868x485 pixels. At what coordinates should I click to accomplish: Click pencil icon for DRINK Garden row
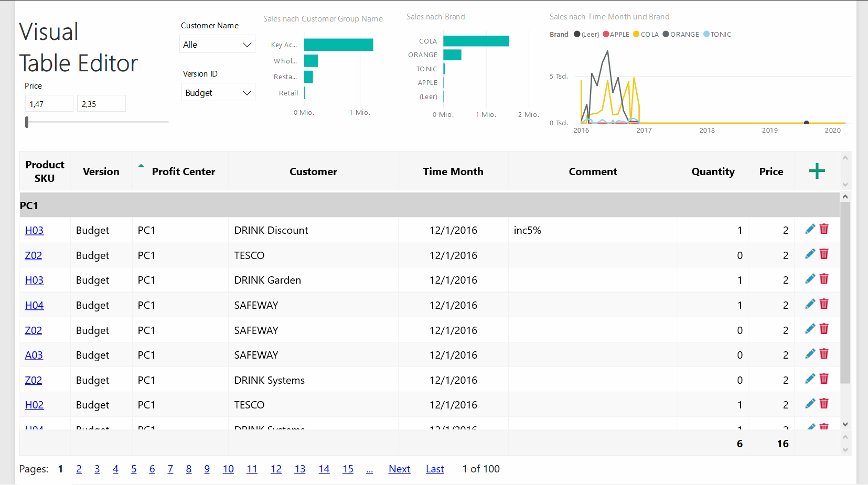810,279
